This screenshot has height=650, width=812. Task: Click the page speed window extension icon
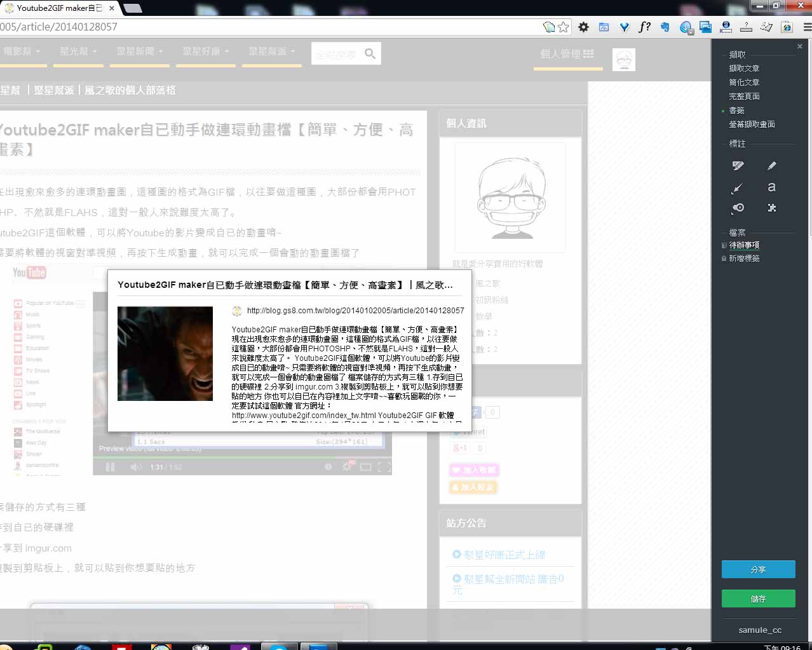coord(604,27)
